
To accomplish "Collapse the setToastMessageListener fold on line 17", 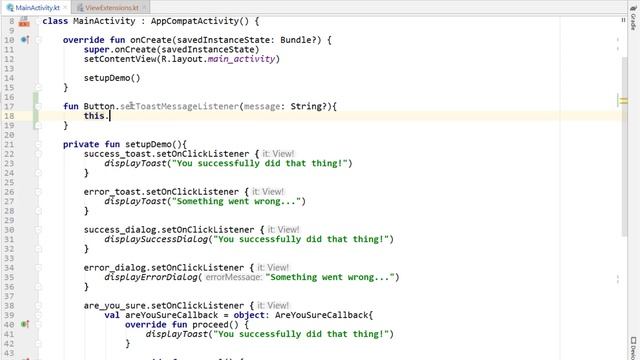I will [x=38, y=107].
